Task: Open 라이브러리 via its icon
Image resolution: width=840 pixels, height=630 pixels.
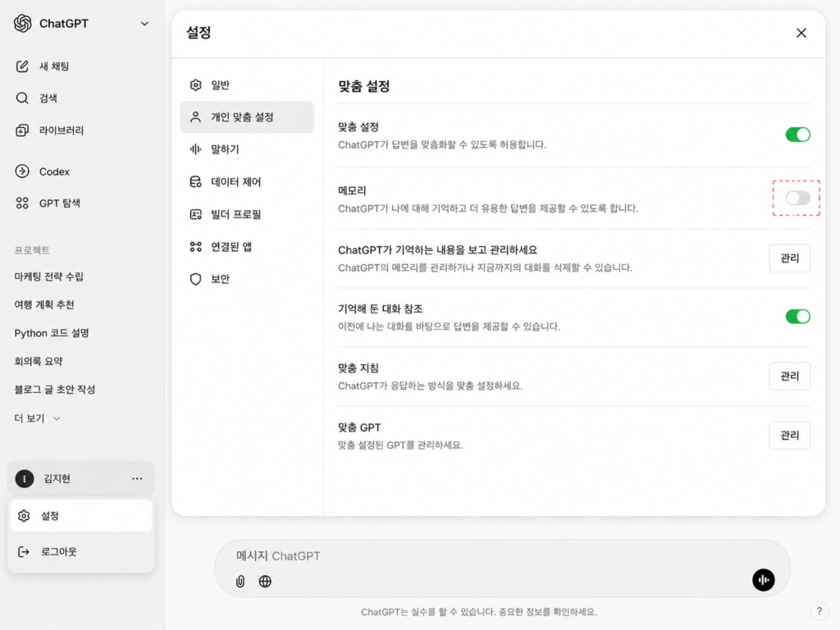Action: tap(22, 130)
